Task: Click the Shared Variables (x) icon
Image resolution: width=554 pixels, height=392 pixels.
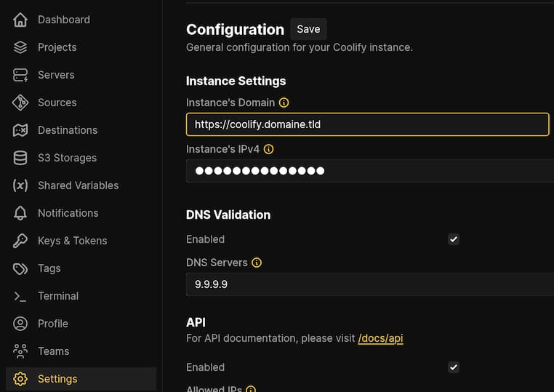Action: tap(20, 185)
